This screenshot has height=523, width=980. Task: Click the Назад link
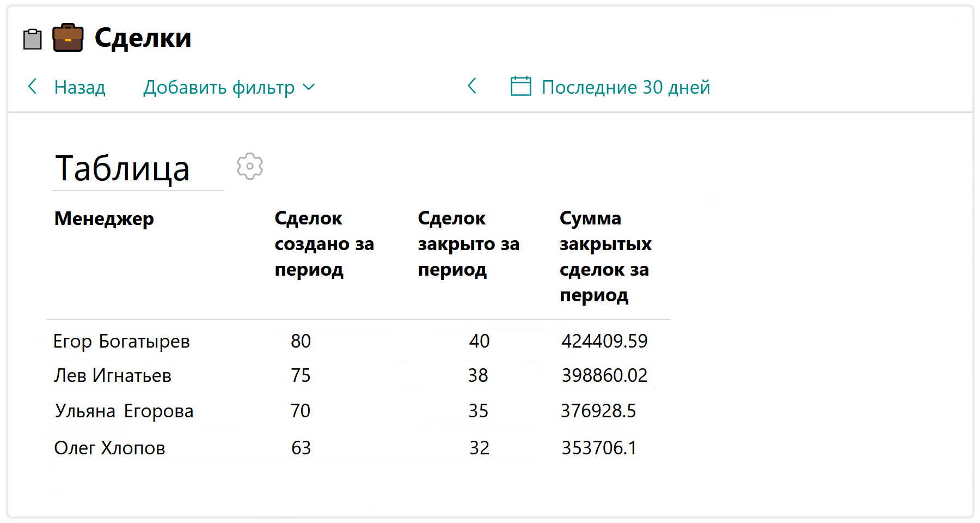point(79,87)
